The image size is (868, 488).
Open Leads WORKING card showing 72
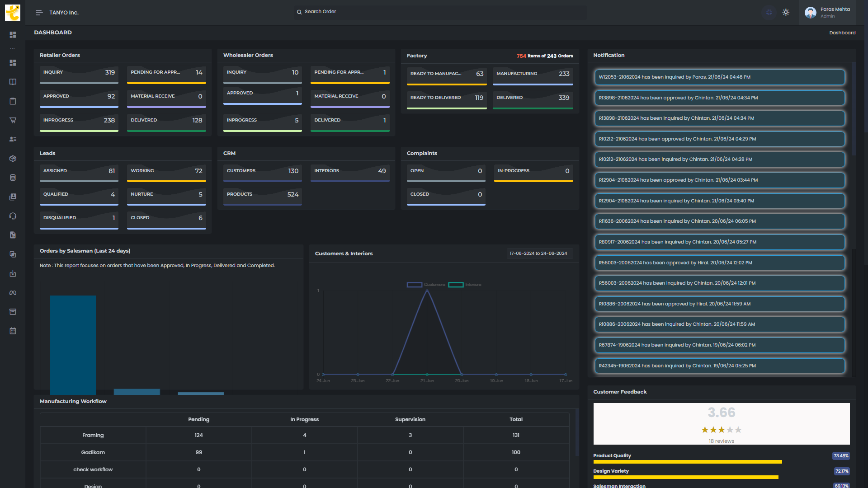pos(166,173)
